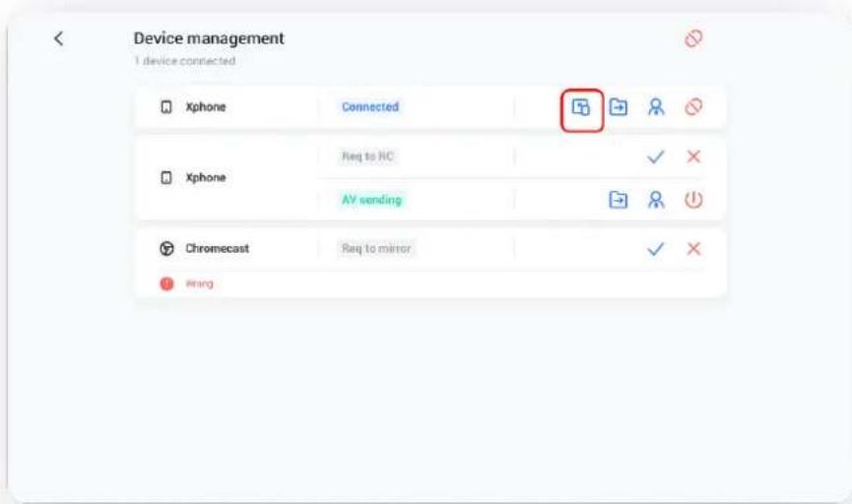Reject the Req to RC request
This screenshot has width=852, height=504.
[693, 157]
